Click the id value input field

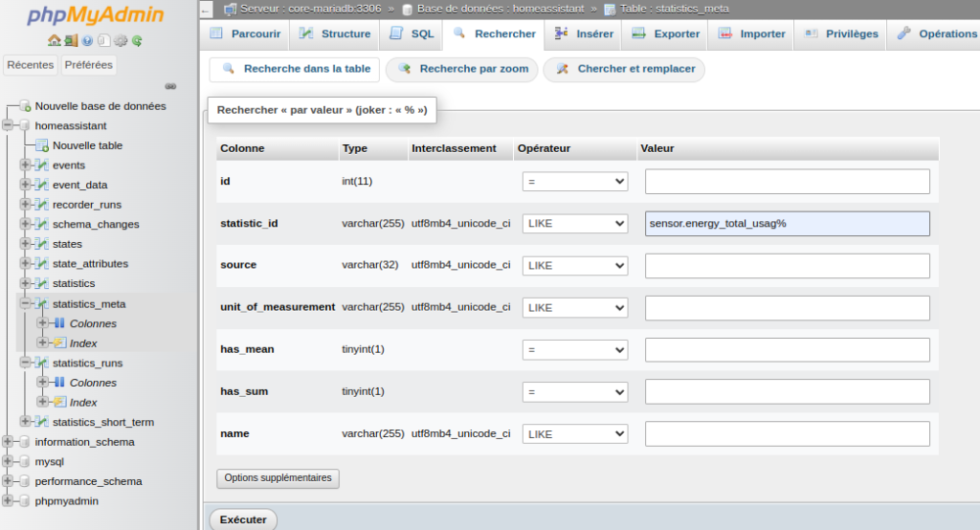pyautogui.click(x=787, y=181)
